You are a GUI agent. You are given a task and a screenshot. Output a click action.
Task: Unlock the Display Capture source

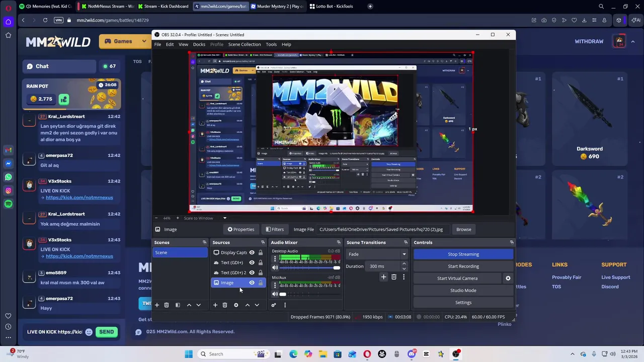pyautogui.click(x=260, y=252)
